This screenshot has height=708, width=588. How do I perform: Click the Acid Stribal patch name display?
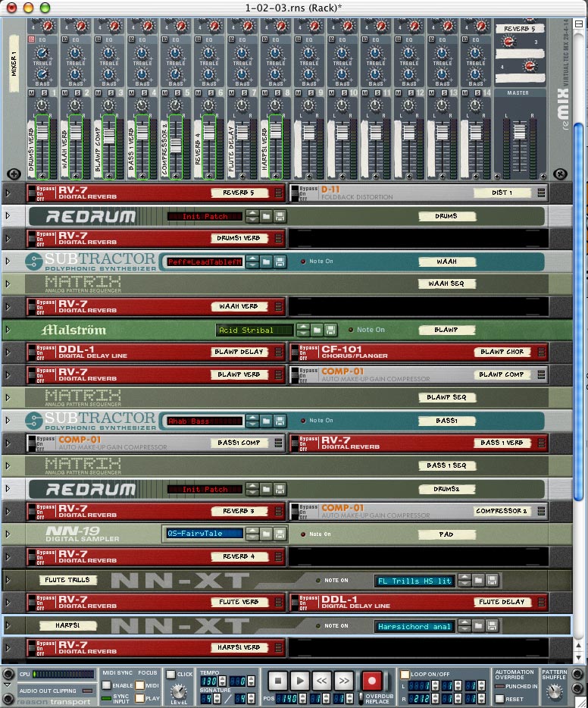click(254, 330)
